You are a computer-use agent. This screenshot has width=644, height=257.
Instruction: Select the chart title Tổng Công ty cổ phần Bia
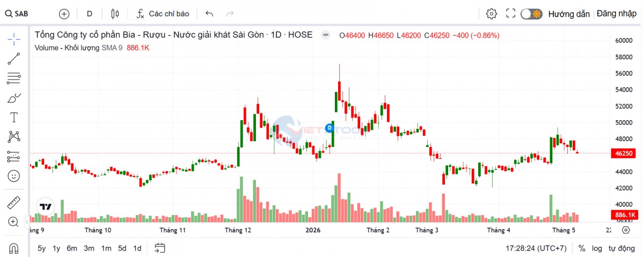(x=173, y=35)
